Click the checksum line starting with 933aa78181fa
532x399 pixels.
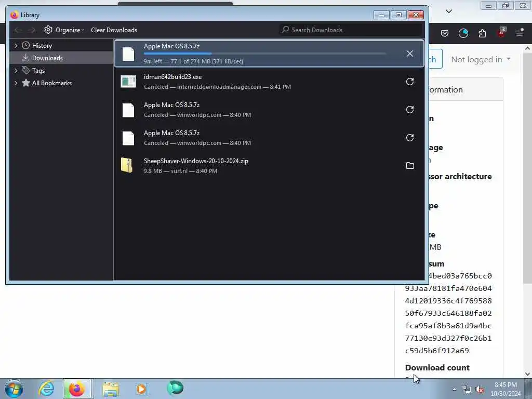pos(448,288)
